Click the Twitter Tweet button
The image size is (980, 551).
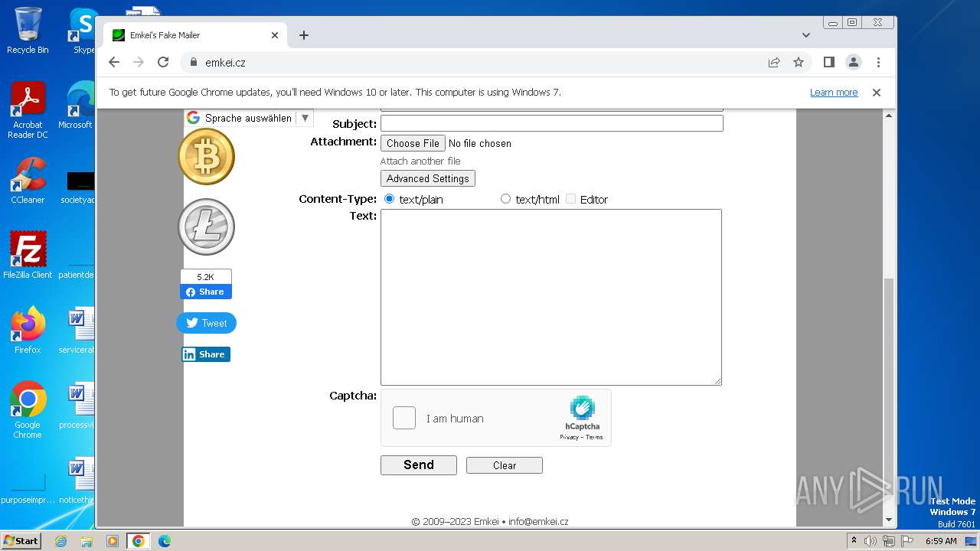pyautogui.click(x=206, y=323)
